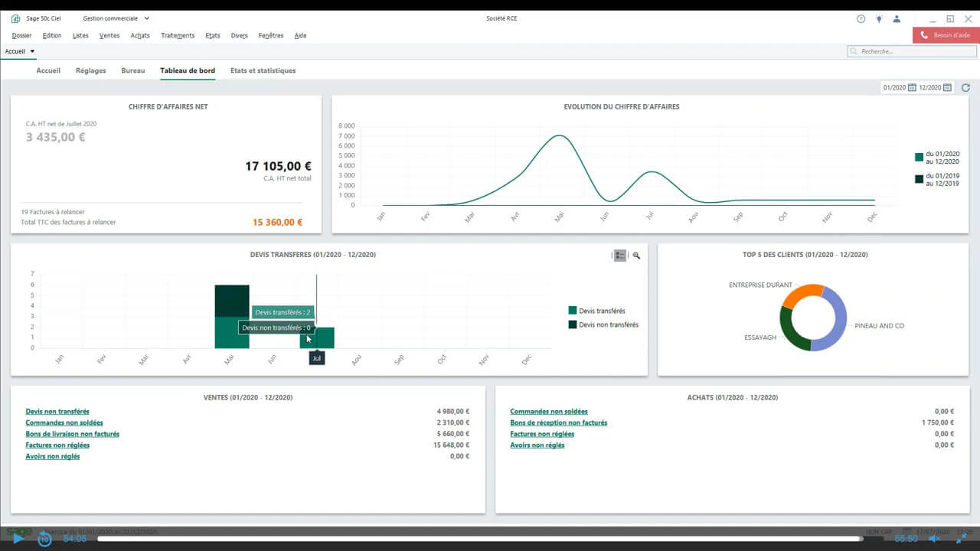Click the help question mark icon
The image size is (980, 551).
click(861, 18)
